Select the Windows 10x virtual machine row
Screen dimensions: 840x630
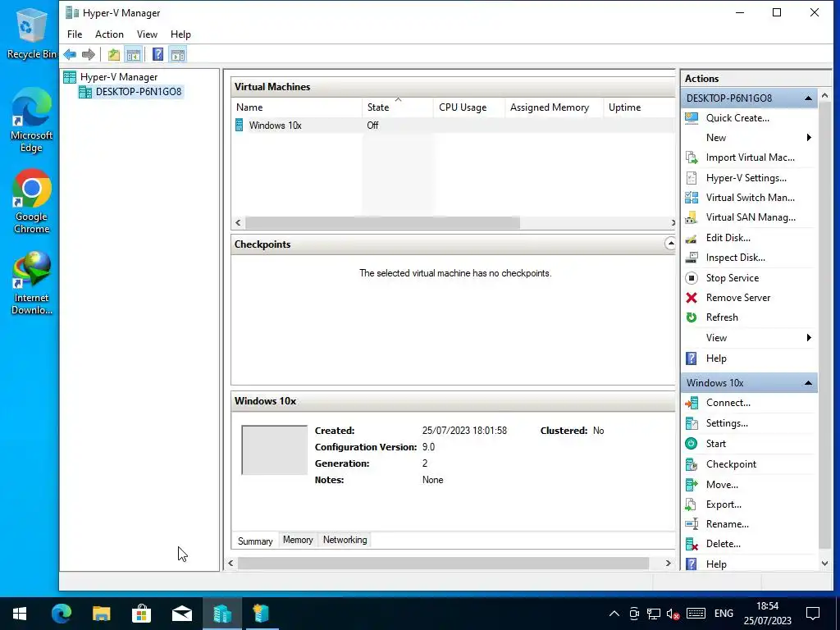pos(453,126)
